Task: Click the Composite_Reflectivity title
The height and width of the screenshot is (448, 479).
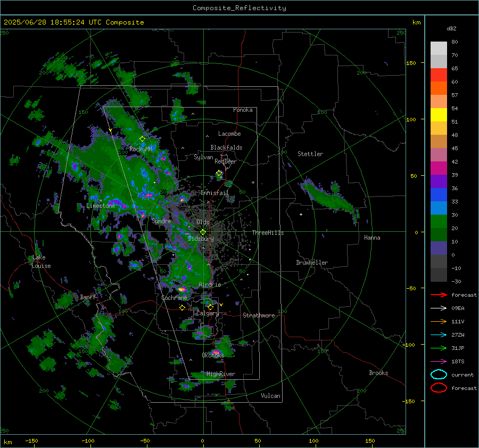Action: click(x=240, y=8)
